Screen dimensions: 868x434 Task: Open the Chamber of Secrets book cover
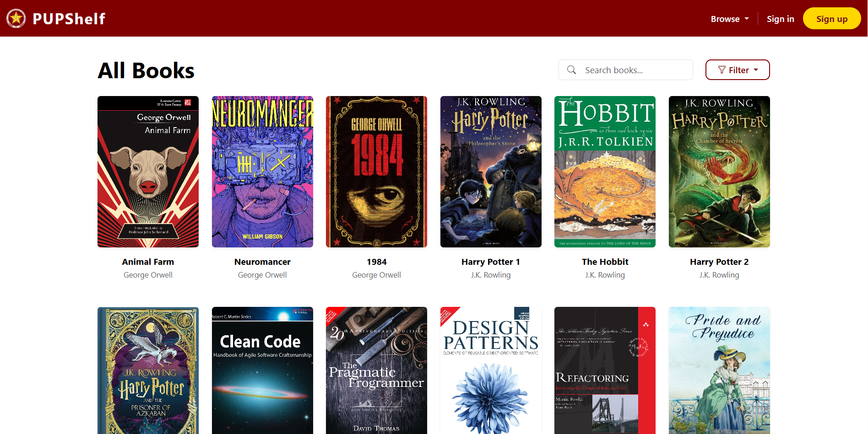pos(719,171)
